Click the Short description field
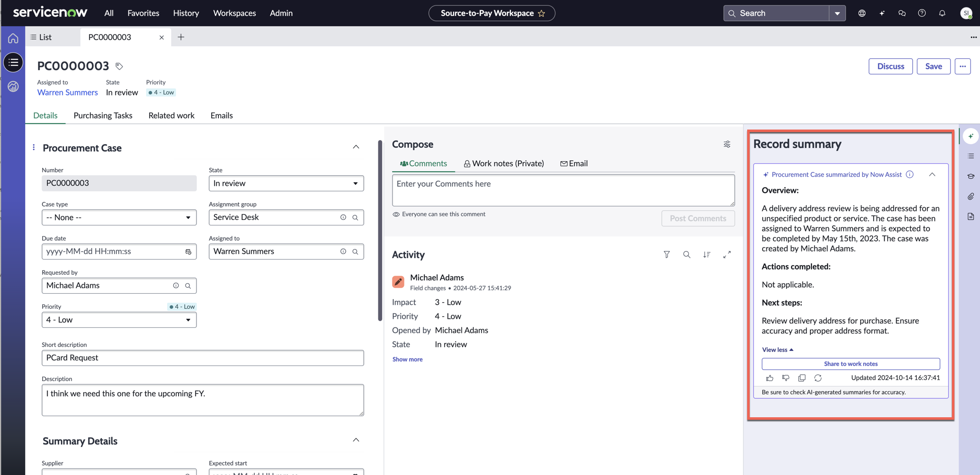 pyautogui.click(x=203, y=358)
